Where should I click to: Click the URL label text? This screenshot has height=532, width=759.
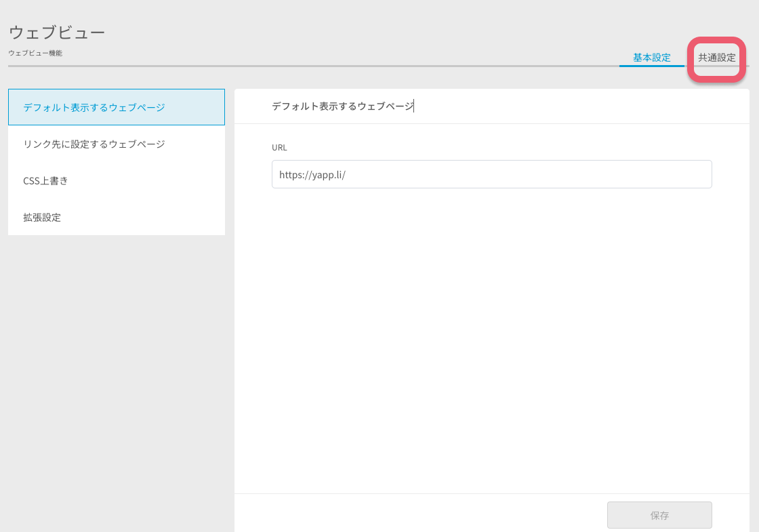click(x=279, y=147)
